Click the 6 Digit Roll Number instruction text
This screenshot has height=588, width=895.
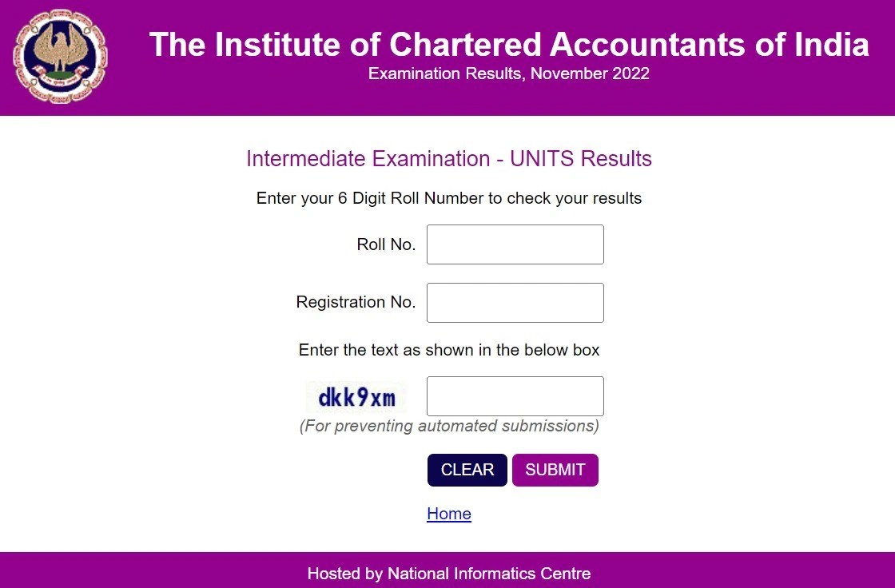click(x=449, y=198)
